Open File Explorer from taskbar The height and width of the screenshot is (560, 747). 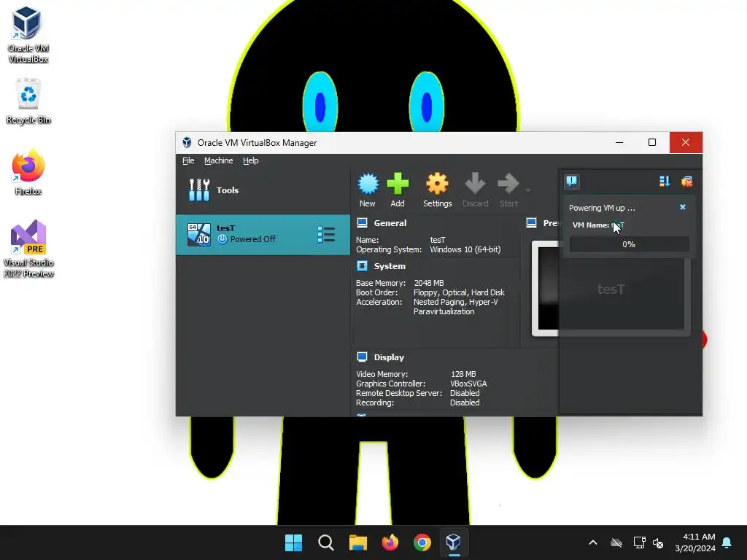[x=358, y=542]
